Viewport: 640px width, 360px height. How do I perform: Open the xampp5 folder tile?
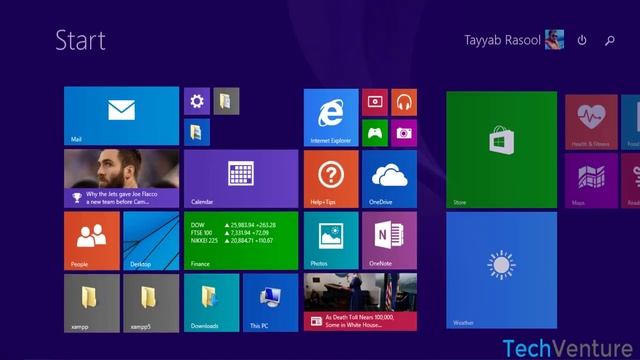(x=151, y=303)
